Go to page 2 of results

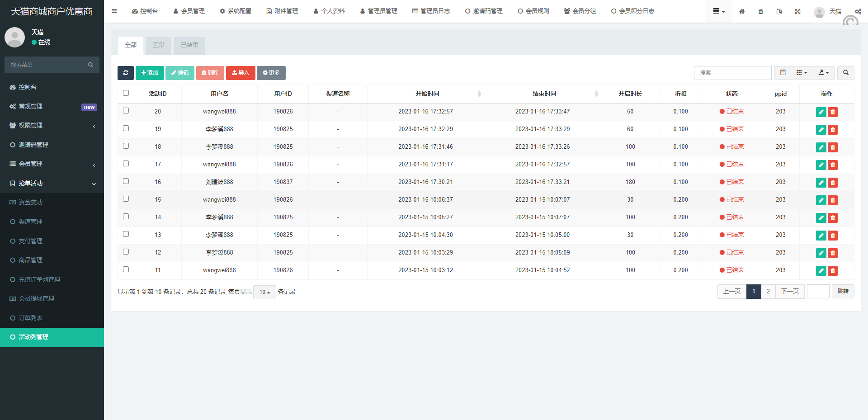click(x=768, y=292)
